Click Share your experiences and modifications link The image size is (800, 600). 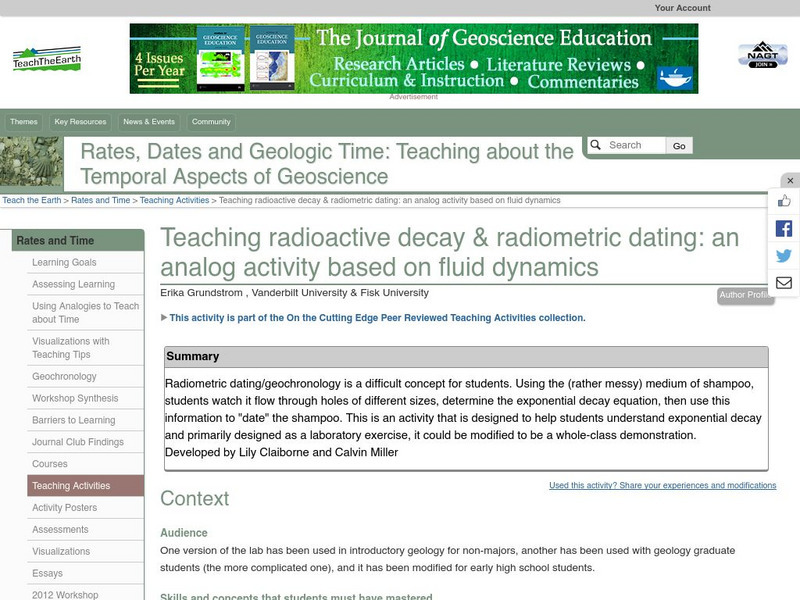[x=662, y=485]
